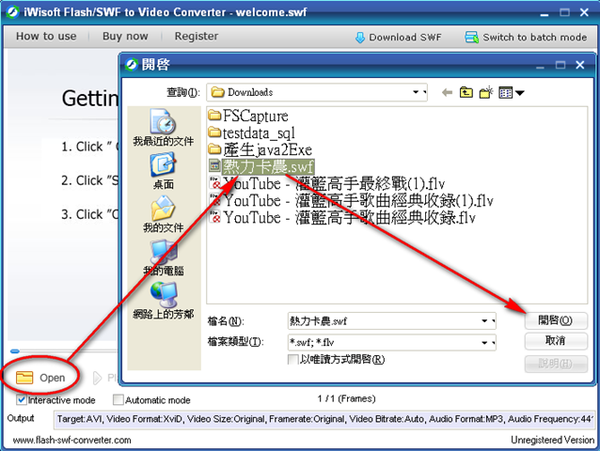Image resolution: width=600 pixels, height=451 pixels.
Task: Click Unregistered Version status text
Action: coord(553,440)
